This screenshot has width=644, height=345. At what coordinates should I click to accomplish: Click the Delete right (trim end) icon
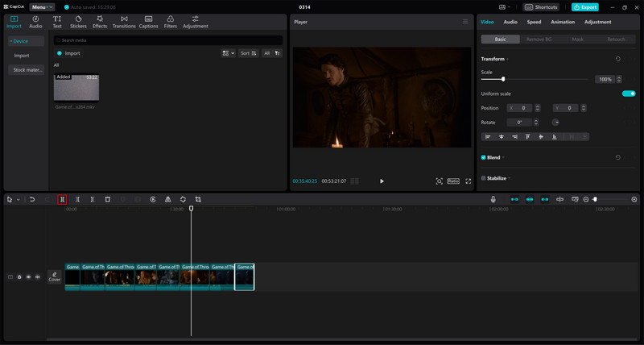pos(93,199)
